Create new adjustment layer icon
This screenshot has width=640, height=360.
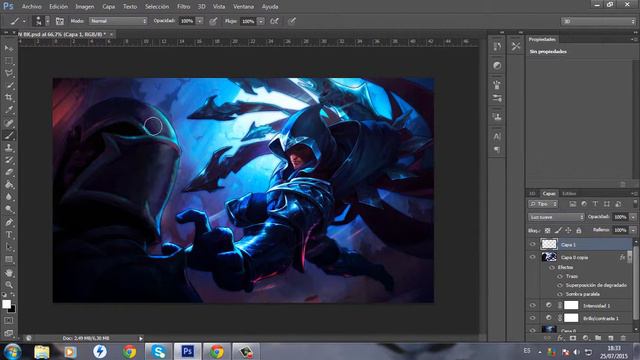click(x=586, y=338)
